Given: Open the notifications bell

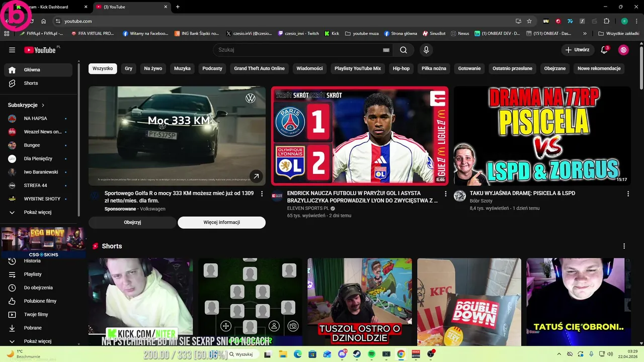Looking at the screenshot, I should coord(605,50).
